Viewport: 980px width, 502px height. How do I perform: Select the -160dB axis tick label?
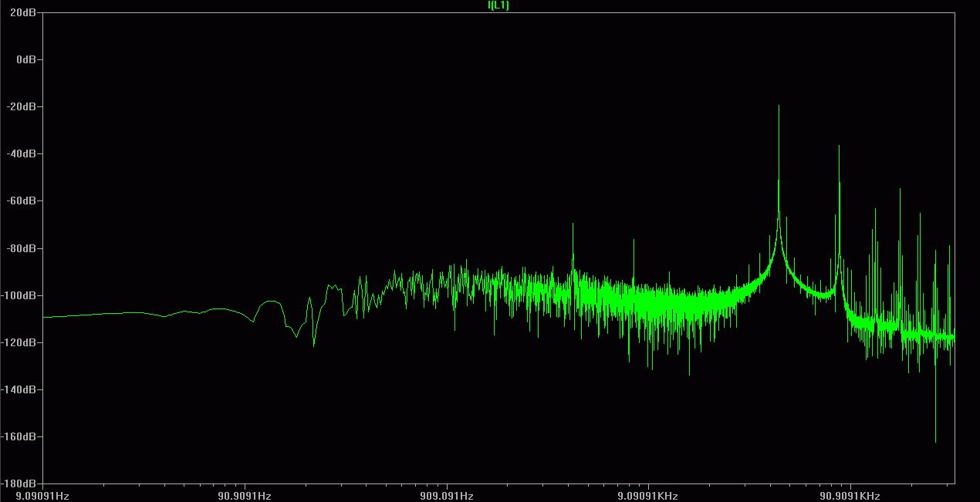pos(22,436)
